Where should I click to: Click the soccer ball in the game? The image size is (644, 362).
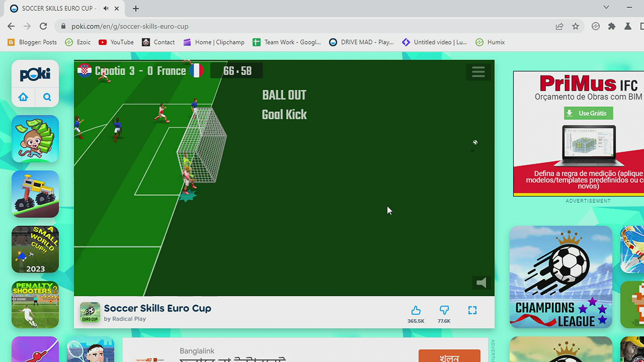tap(475, 142)
